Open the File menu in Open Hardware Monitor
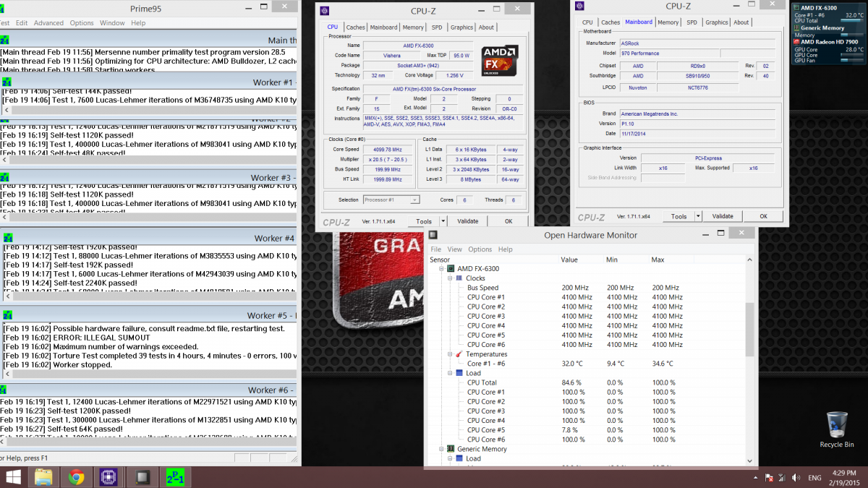The image size is (868, 488). [436, 249]
